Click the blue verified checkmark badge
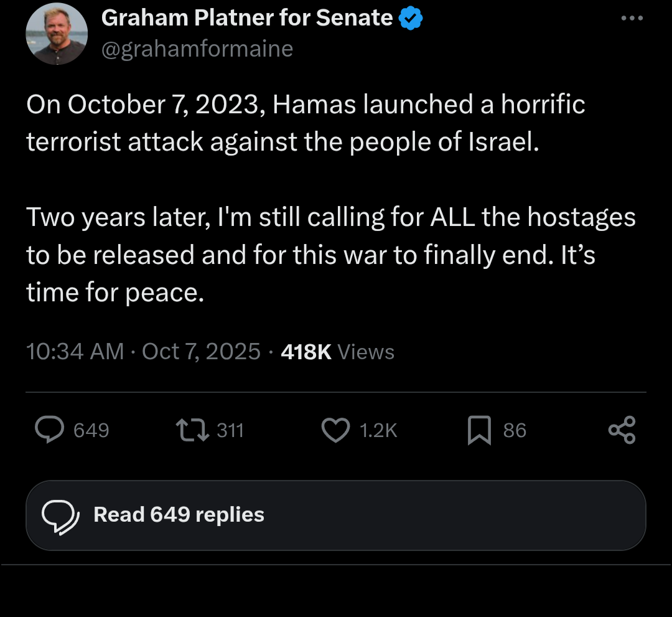 (411, 19)
